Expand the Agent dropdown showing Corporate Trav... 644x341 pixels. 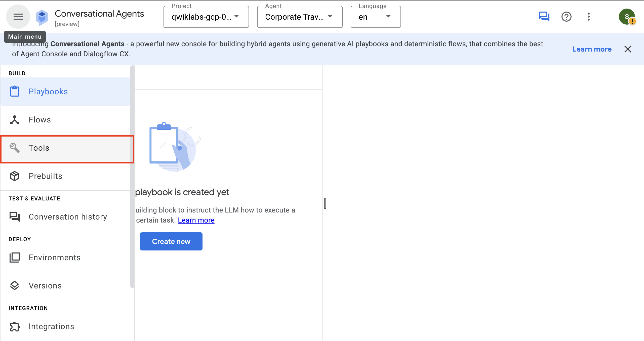coord(300,17)
